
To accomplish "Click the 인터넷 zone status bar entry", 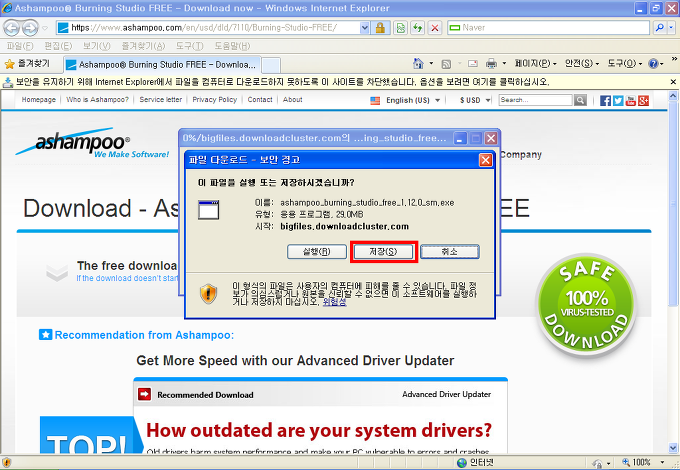I will (475, 462).
